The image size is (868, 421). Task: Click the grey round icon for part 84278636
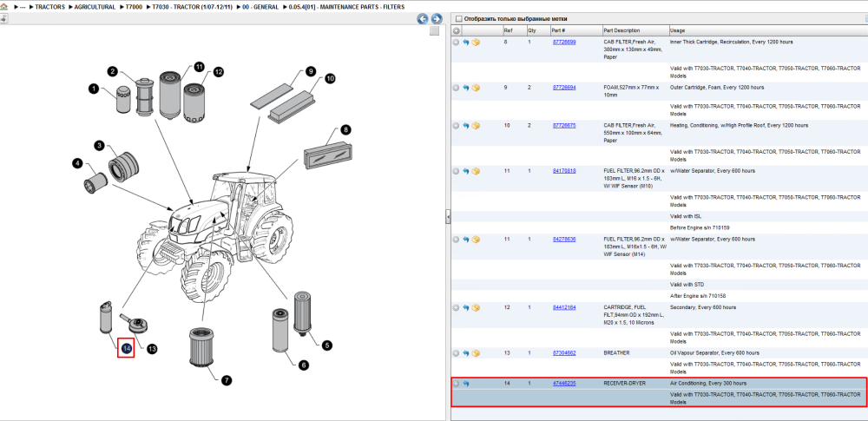456,240
